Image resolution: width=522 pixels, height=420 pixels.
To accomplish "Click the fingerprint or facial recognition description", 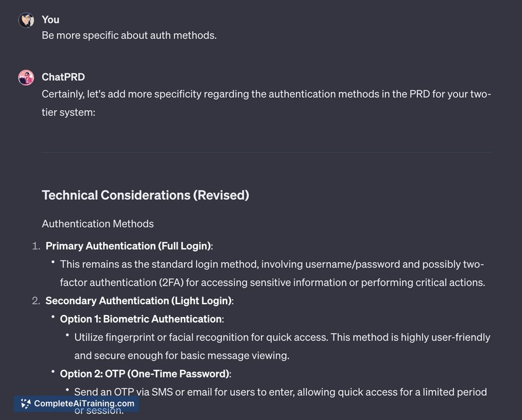I will click(282, 346).
